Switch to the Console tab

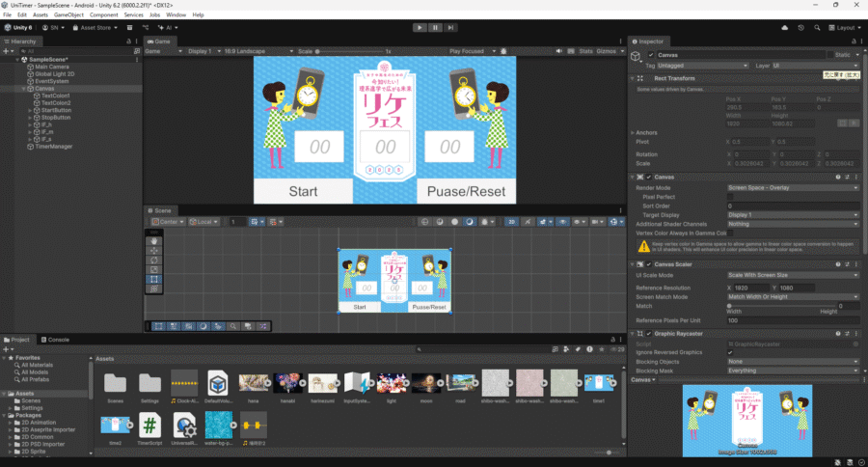click(x=58, y=340)
